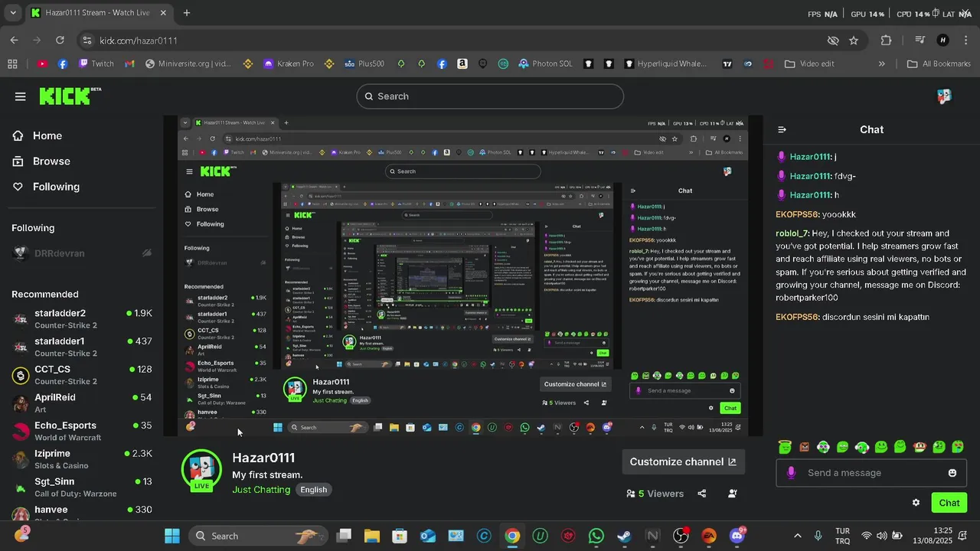The image size is (980, 551).
Task: Open AprilReid recommended channel
Action: [82, 403]
